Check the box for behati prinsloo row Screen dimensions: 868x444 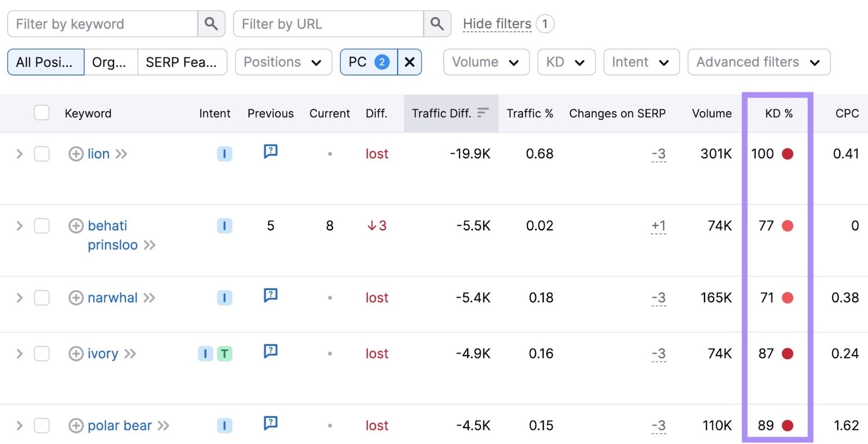pos(42,226)
